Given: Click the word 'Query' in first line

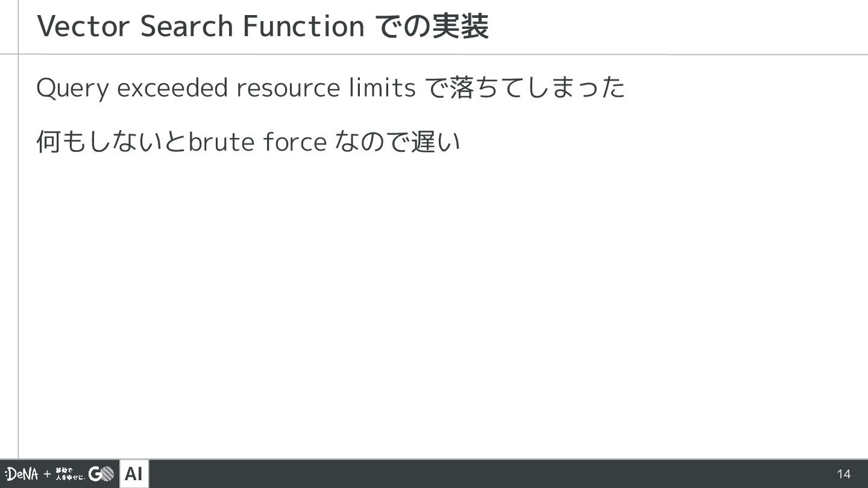Looking at the screenshot, I should (73, 89).
